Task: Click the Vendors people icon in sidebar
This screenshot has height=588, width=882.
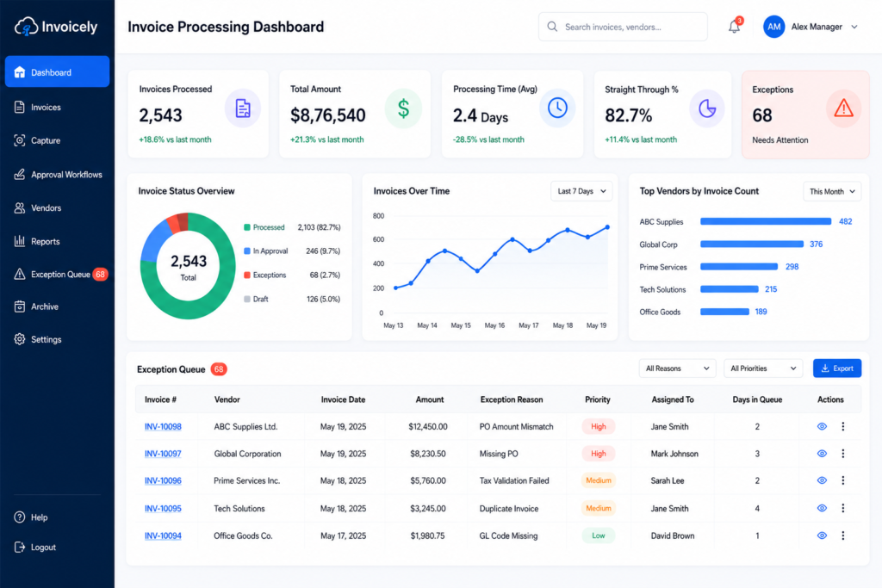Action: pyautogui.click(x=20, y=208)
